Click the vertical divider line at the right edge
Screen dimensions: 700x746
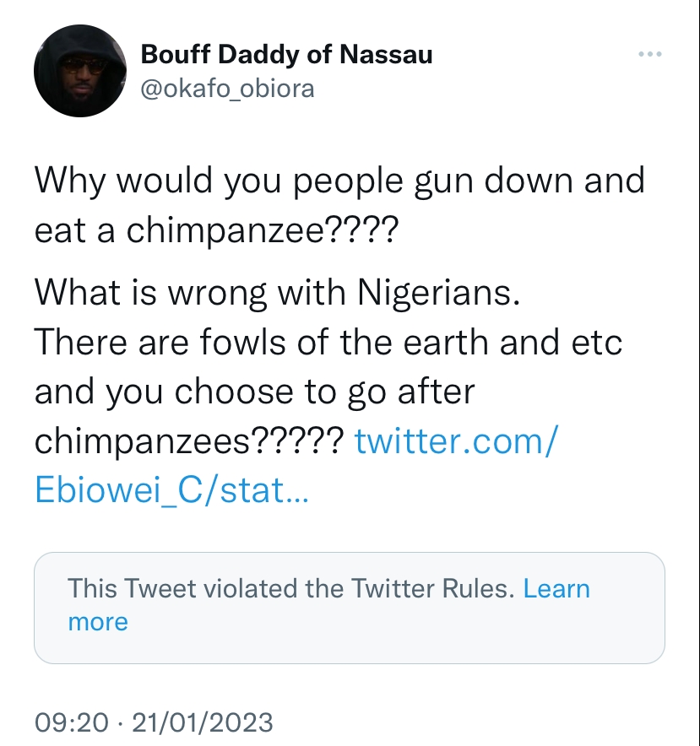point(697,373)
